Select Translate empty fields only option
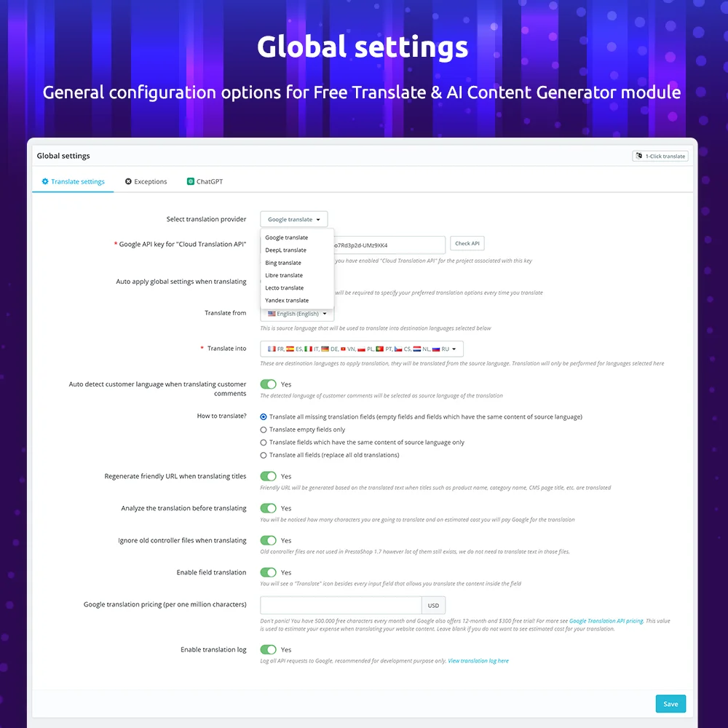728x728 pixels. click(x=263, y=430)
